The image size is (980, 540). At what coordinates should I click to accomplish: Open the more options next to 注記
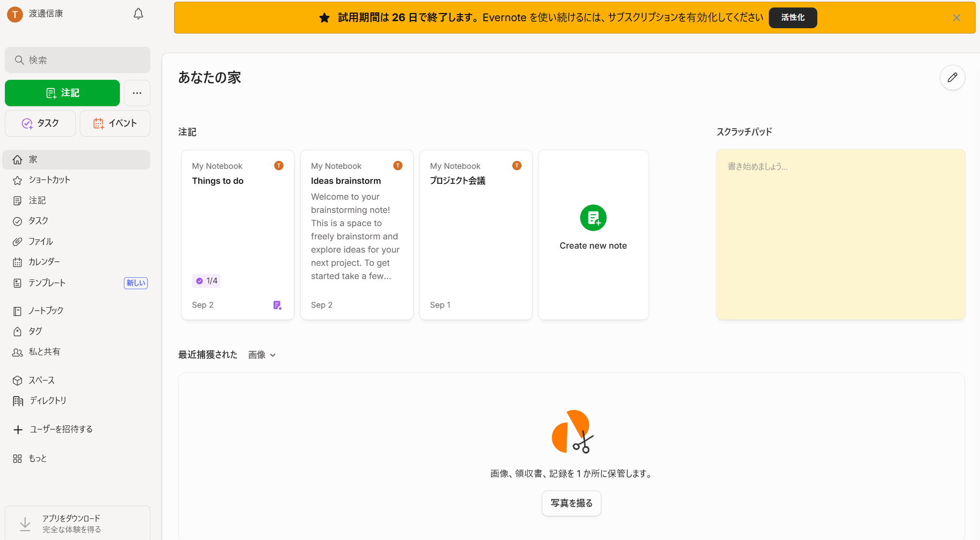137,93
